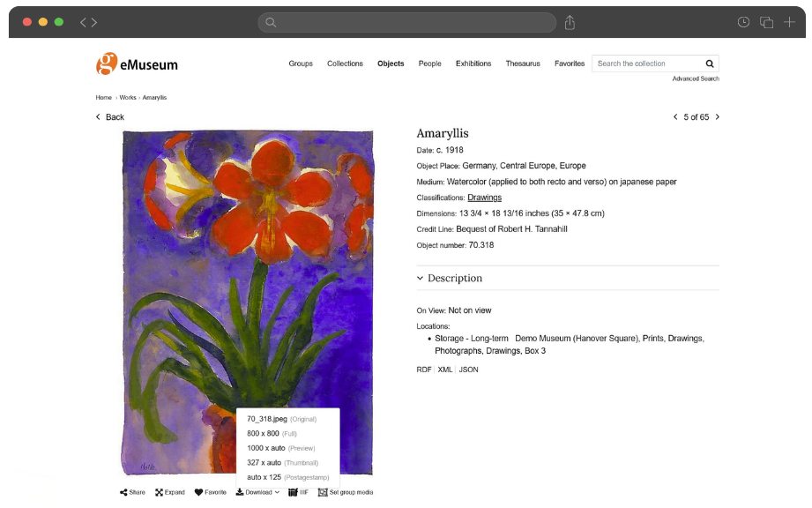Click the eMuseum logo
Image resolution: width=812 pixels, height=508 pixels.
click(x=137, y=63)
